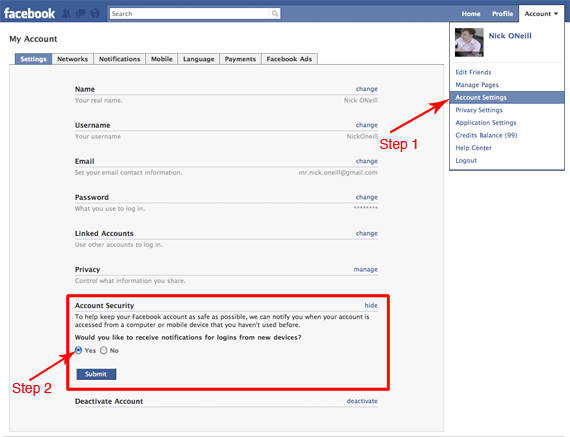Hide the Account Security section
This screenshot has width=570, height=437.
click(371, 305)
